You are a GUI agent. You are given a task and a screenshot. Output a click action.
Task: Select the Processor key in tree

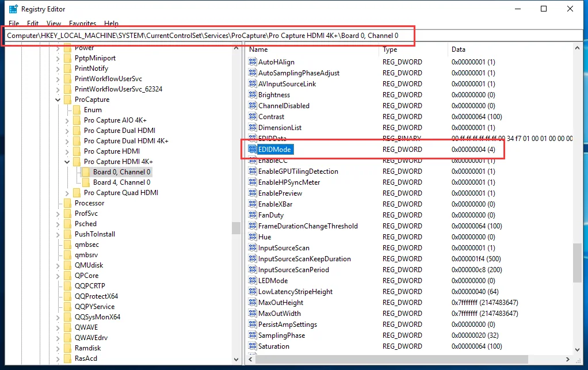tap(89, 203)
